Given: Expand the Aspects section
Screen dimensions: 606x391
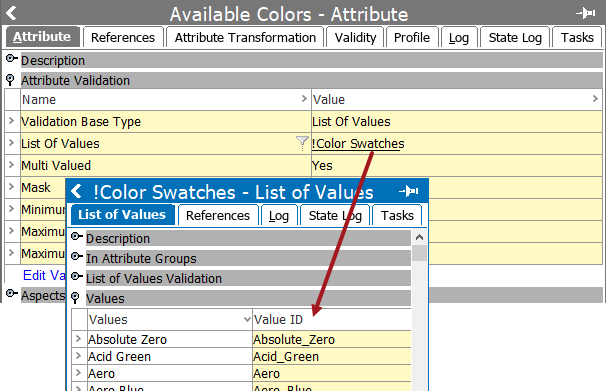Looking at the screenshot, I should pyautogui.click(x=12, y=294).
